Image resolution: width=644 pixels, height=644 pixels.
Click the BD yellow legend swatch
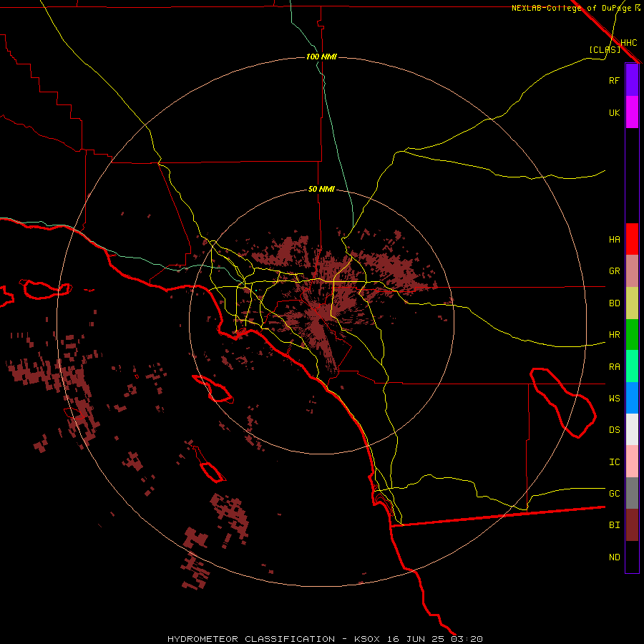click(632, 303)
